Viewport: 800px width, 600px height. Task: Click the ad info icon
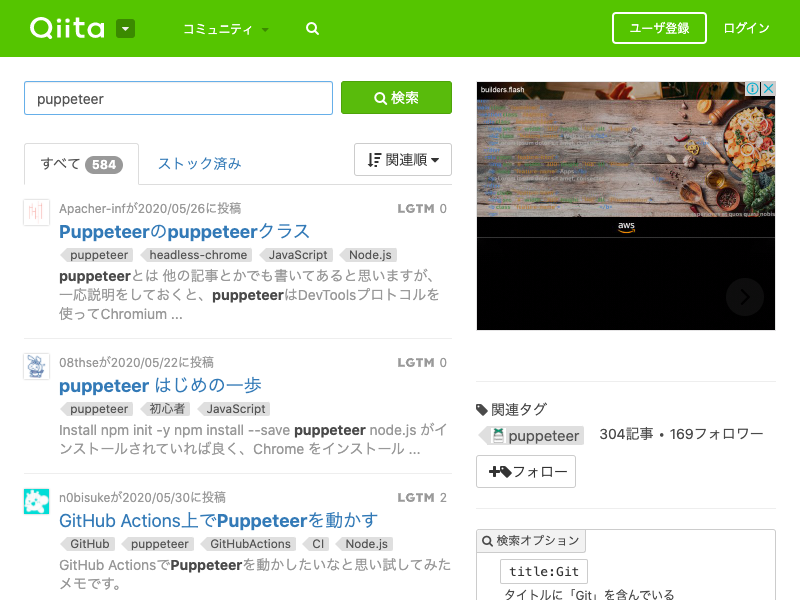point(753,89)
